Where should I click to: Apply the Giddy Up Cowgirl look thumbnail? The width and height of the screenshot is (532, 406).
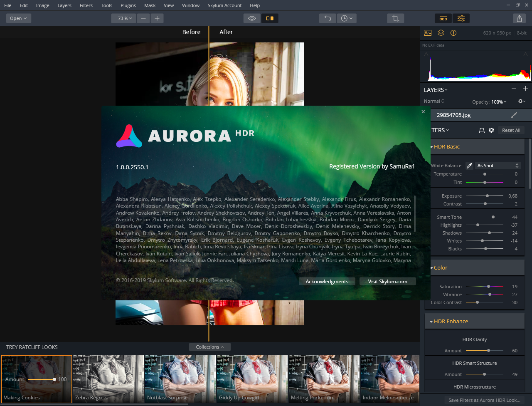(251, 379)
